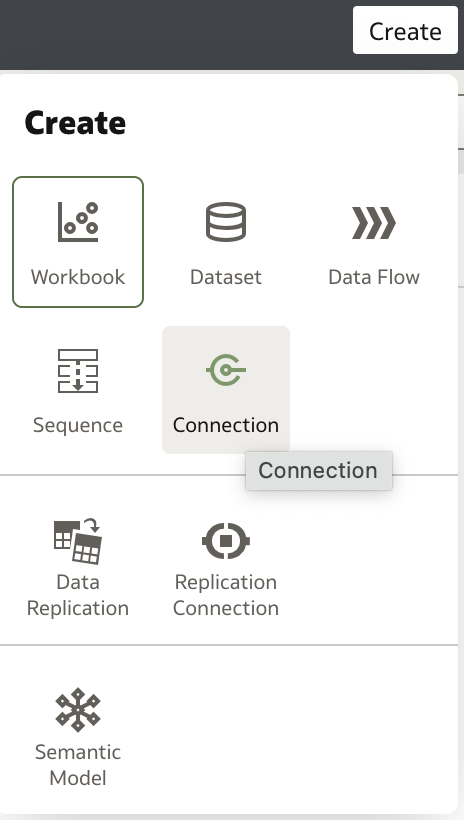Image resolution: width=464 pixels, height=820 pixels.
Task: Click the green Connection icon
Action: (x=225, y=370)
